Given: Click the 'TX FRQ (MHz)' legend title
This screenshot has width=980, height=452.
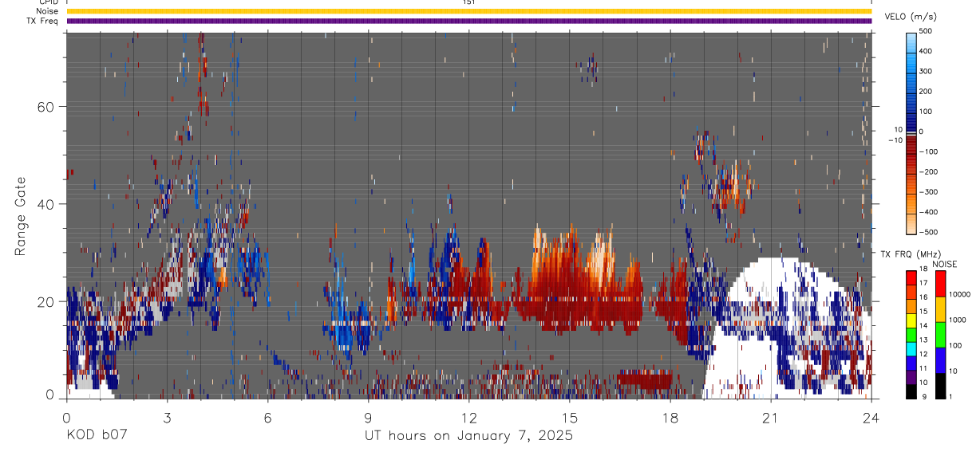Looking at the screenshot, I should pos(912,254).
